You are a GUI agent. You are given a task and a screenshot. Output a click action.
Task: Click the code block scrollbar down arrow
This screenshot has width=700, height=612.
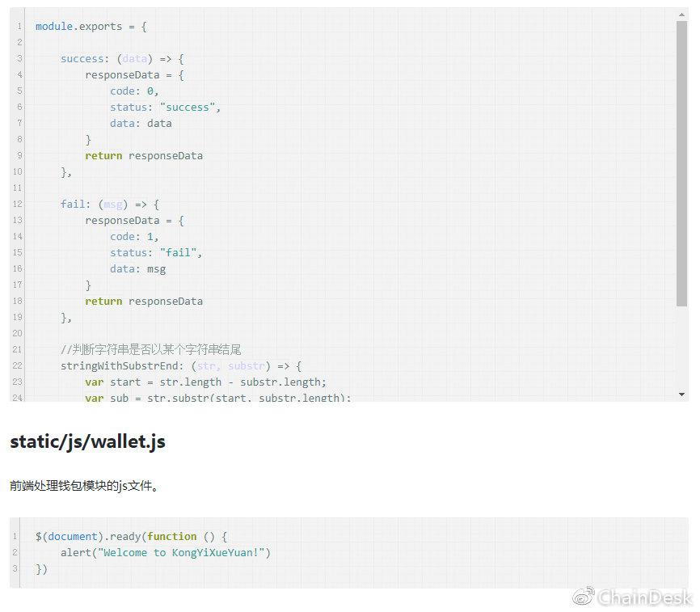pyautogui.click(x=681, y=395)
